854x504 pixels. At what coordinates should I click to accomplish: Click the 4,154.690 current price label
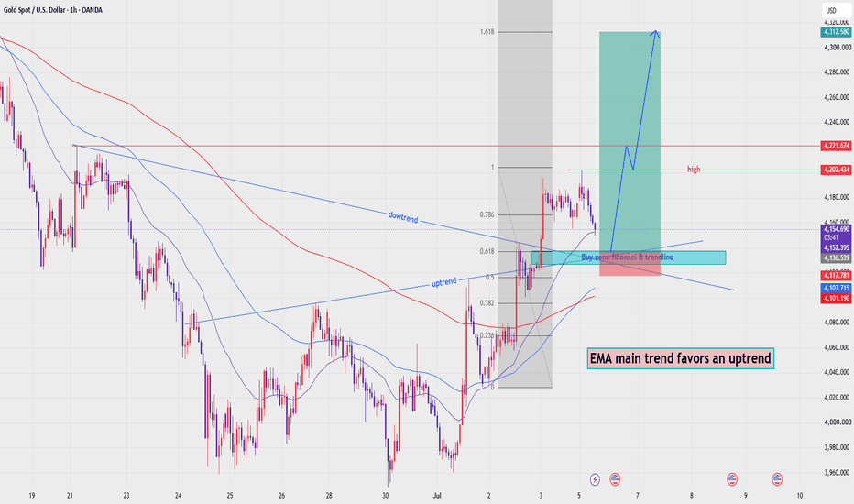point(837,229)
